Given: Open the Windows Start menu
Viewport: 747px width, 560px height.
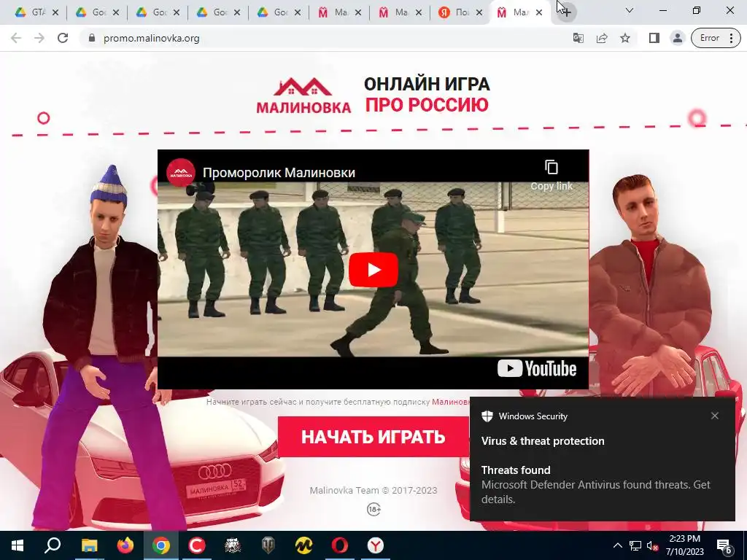Looking at the screenshot, I should (x=18, y=545).
